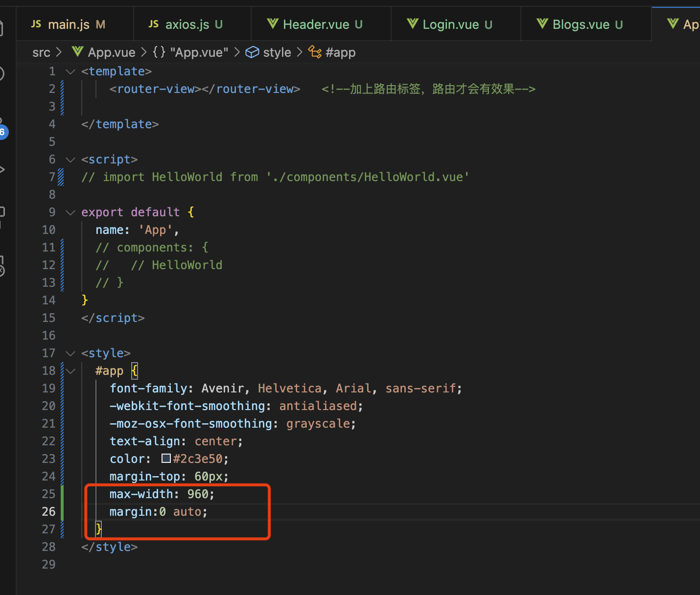Open the rightmost partially visible Ap tab
Image resolution: width=700 pixels, height=595 pixels.
(x=684, y=24)
